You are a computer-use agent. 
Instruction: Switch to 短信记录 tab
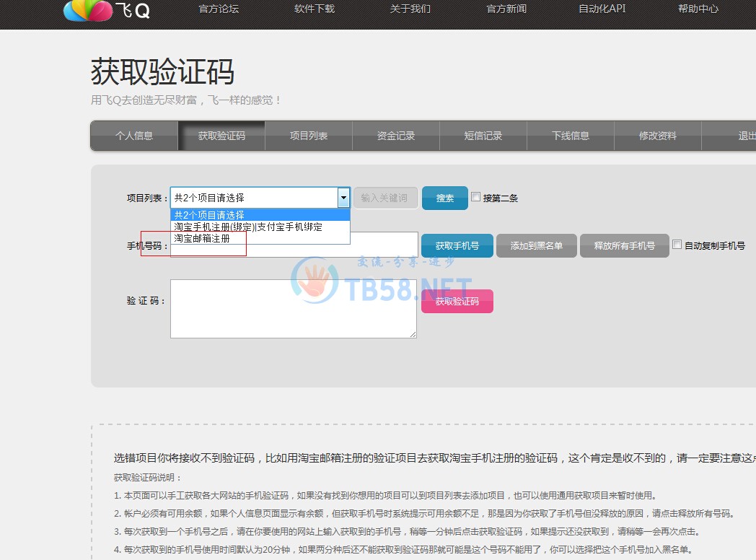pyautogui.click(x=483, y=136)
